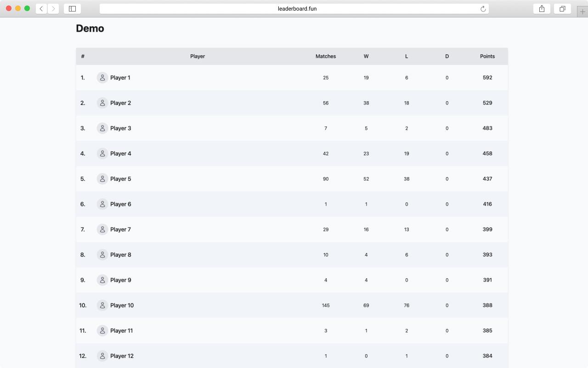
Task: Click Player 10's avatar icon
Action: 102,305
